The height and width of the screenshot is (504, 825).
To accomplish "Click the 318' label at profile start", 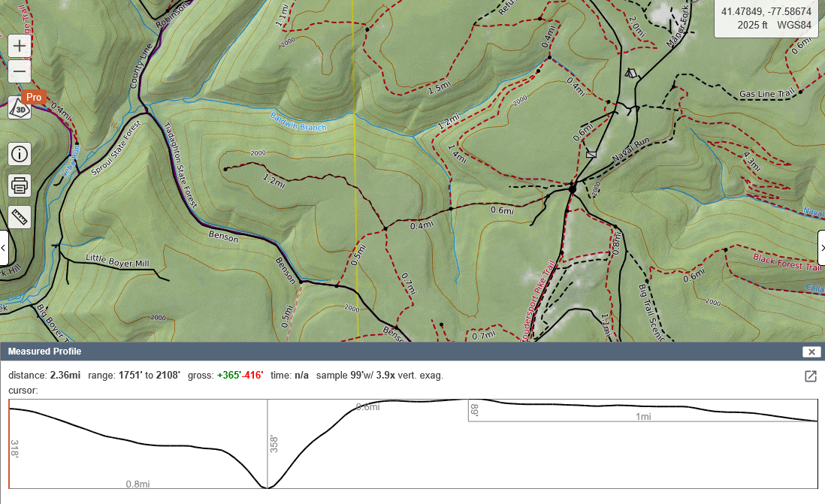I will click(x=14, y=448).
